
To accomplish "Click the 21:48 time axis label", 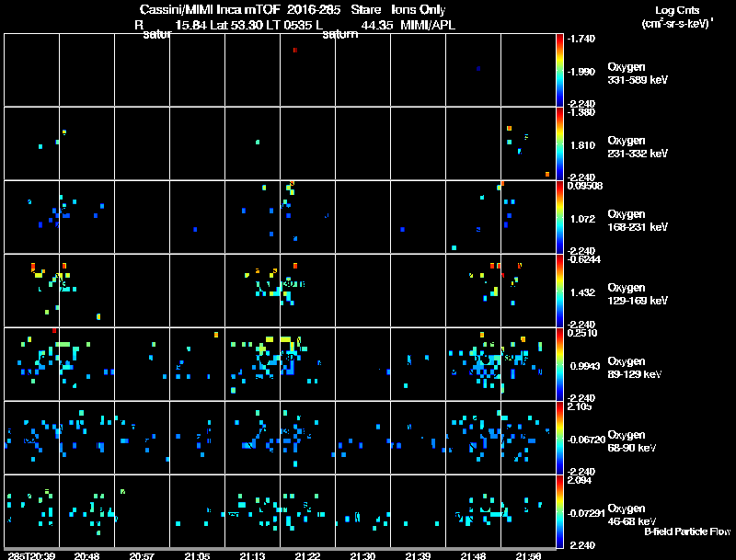I will click(473, 555).
